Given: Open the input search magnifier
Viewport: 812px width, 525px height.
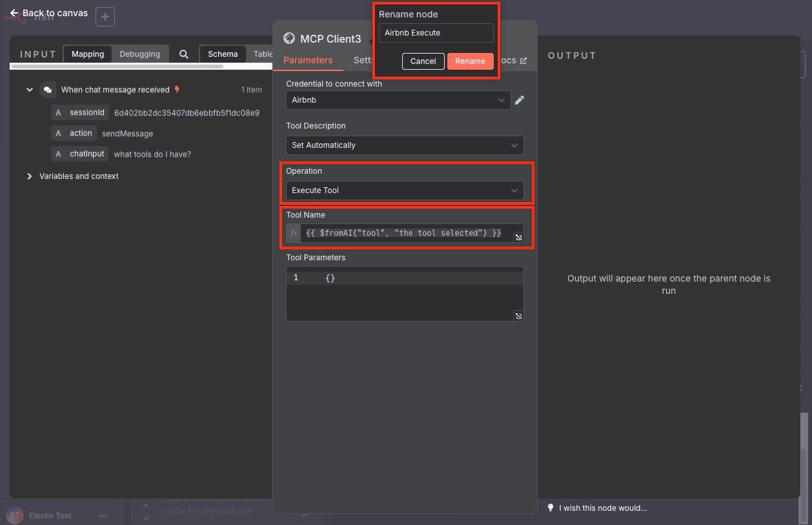Looking at the screenshot, I should click(184, 54).
